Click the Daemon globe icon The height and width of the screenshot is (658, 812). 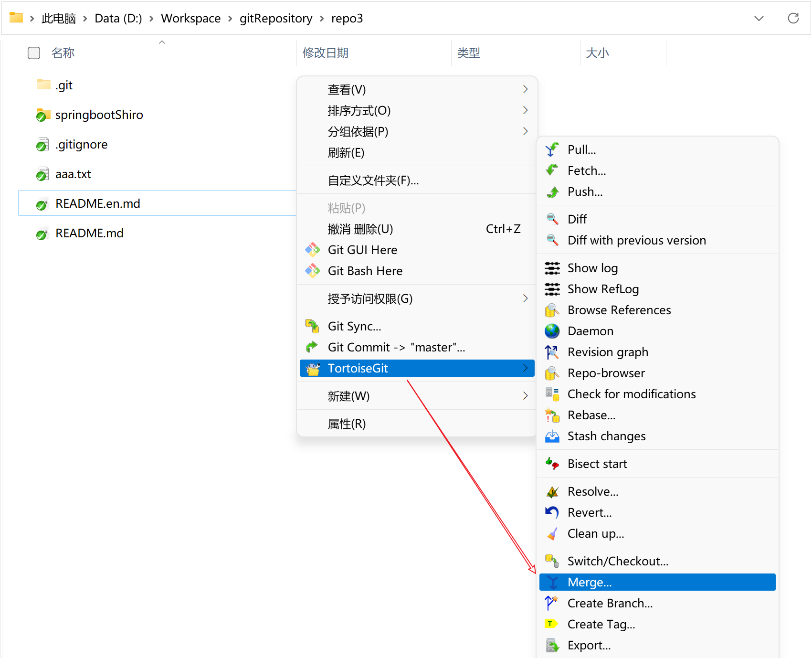pyautogui.click(x=552, y=331)
